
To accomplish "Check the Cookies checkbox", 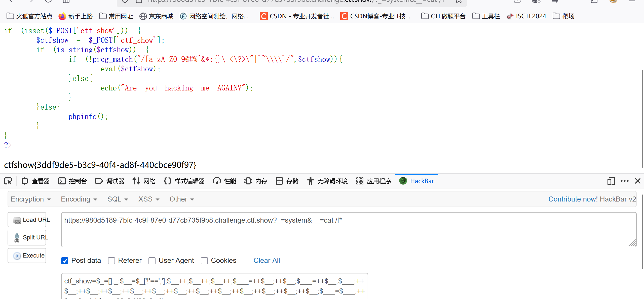I will click(204, 261).
